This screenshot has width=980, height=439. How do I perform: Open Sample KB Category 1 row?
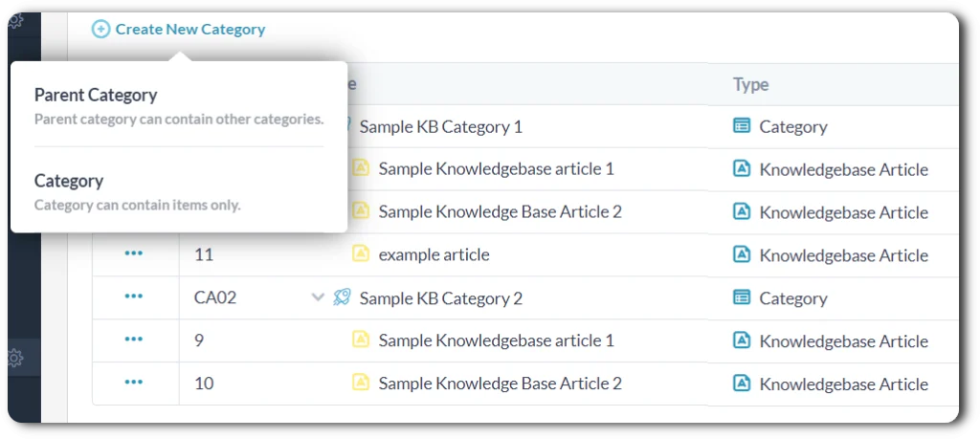pos(440,126)
